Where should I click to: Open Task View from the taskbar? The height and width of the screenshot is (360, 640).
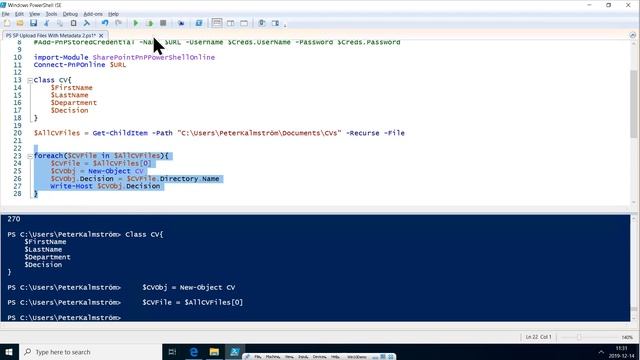172,352
